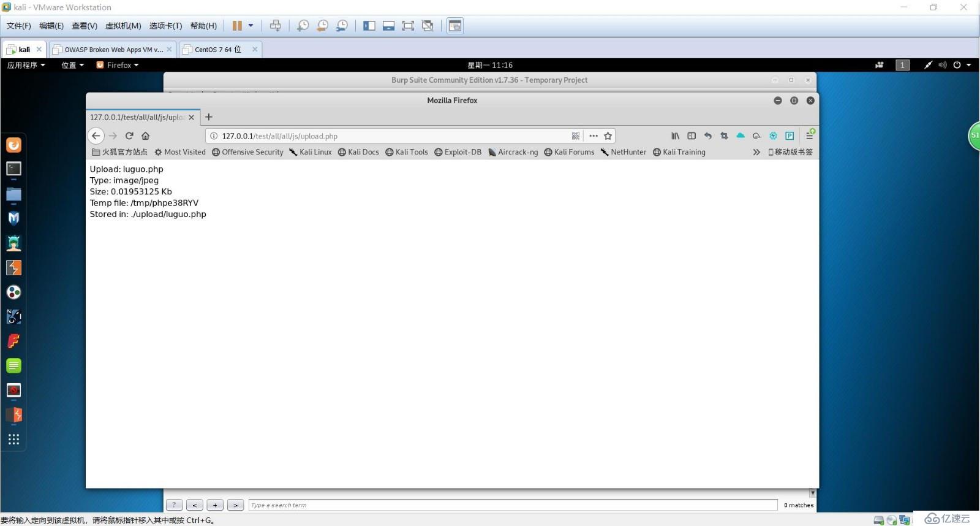
Task: Open Kali Linux bookmark
Action: 311,152
